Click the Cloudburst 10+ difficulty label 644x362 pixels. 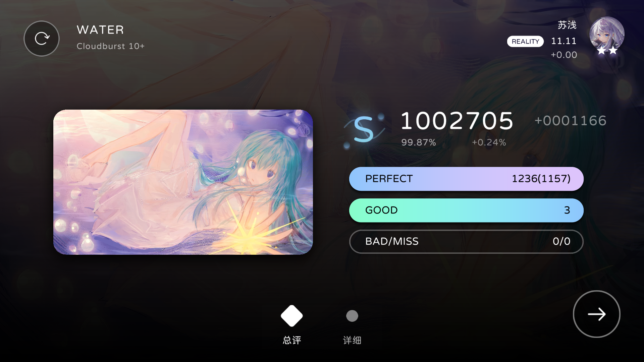(111, 46)
